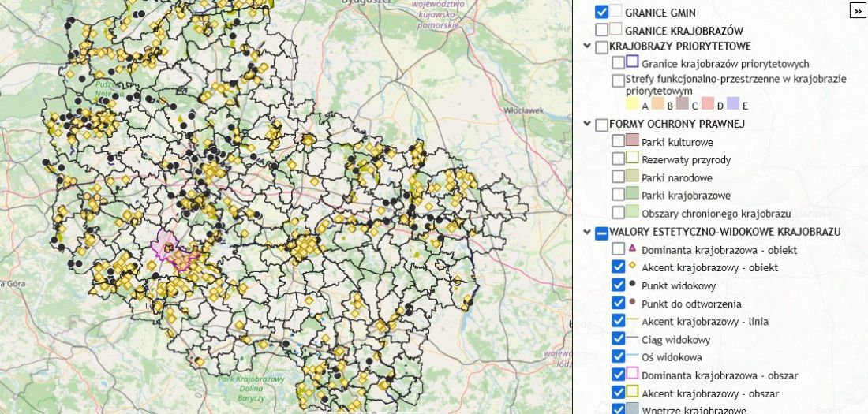The width and height of the screenshot is (868, 414).
Task: Click the Puszcza Notecka map label
Action: click(x=109, y=90)
